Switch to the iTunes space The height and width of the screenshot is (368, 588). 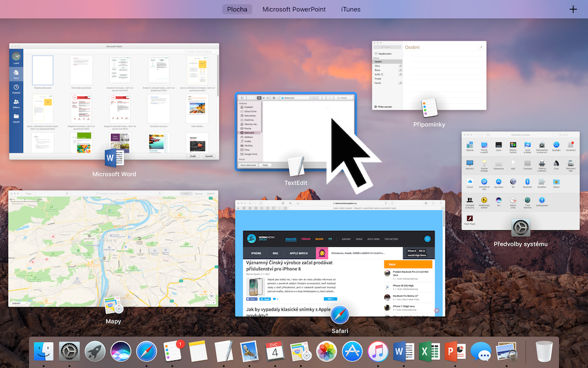(x=350, y=9)
